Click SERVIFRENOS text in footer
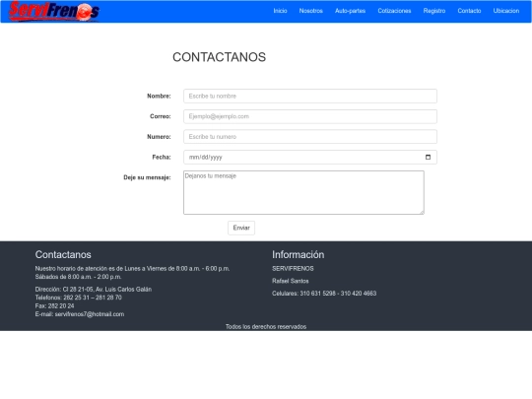Viewport: 532px width, 399px height. click(x=293, y=268)
